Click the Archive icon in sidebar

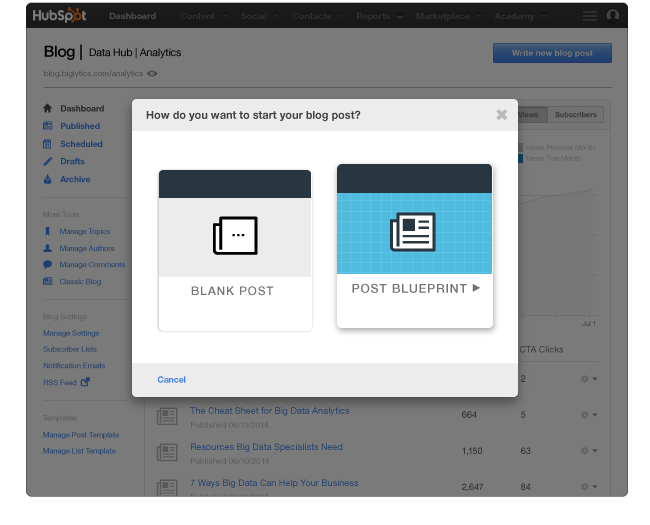pos(48,179)
